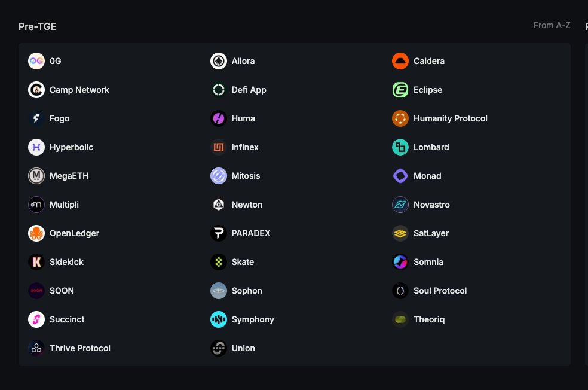The image size is (588, 390).
Task: Select the Somnia text label
Action: tap(428, 262)
